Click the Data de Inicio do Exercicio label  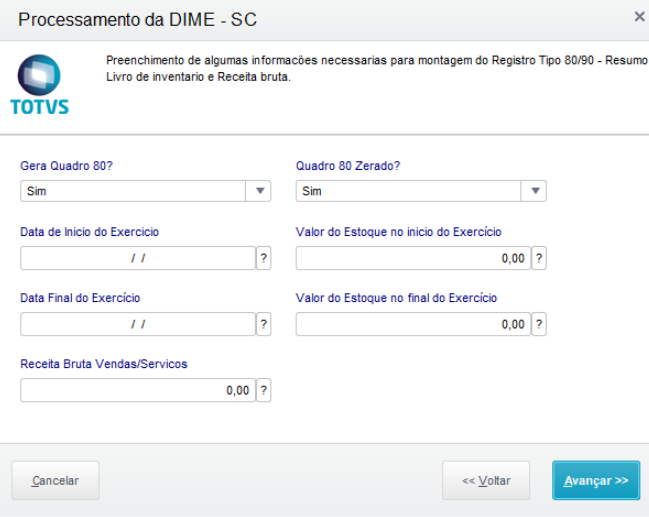click(x=89, y=232)
